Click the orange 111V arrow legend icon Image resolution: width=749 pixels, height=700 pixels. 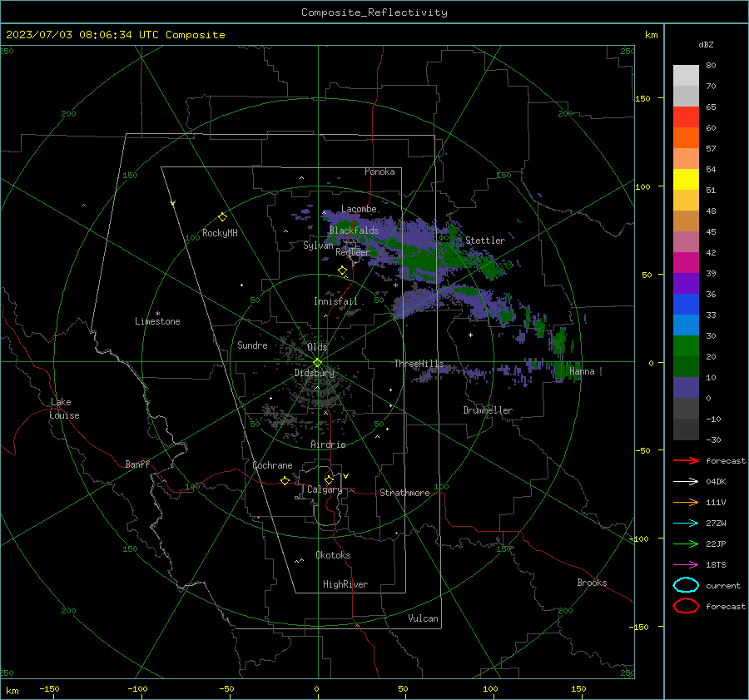pyautogui.click(x=686, y=502)
